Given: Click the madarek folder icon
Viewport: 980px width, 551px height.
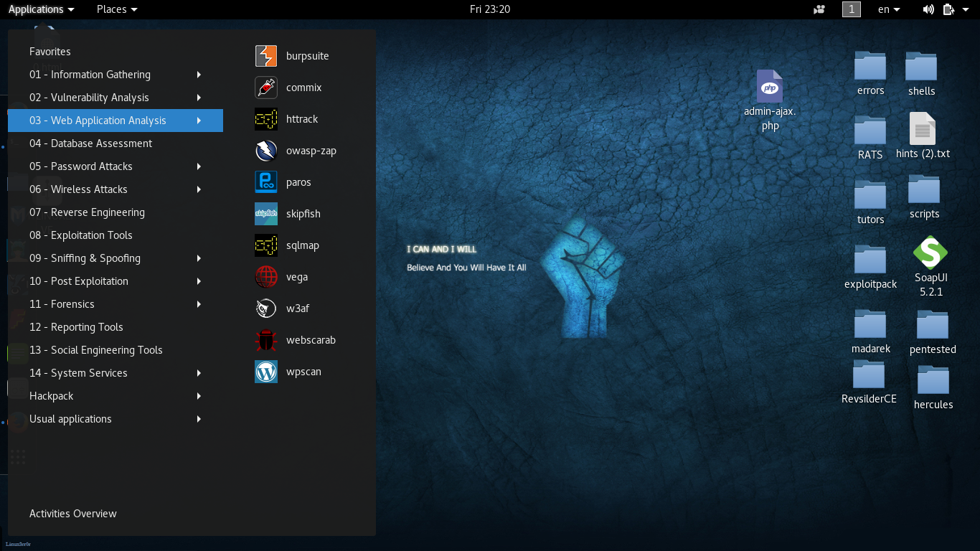Looking at the screenshot, I should 870,324.
